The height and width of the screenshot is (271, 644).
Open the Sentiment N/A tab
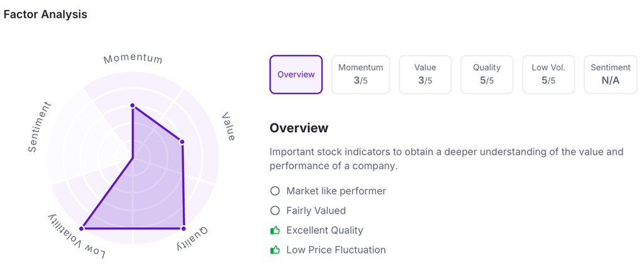pos(610,74)
